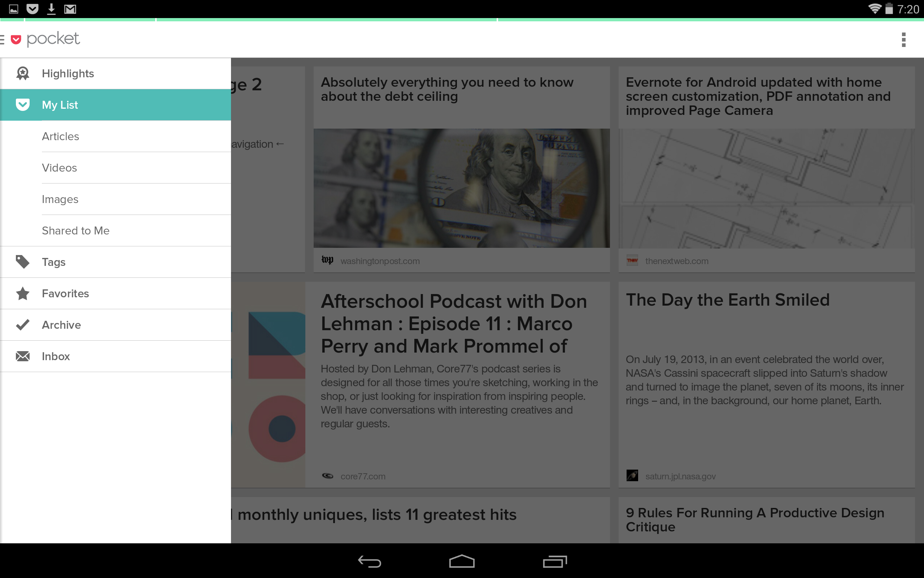The width and height of the screenshot is (924, 578).
Task: Open Inbox in the drawer
Action: [x=115, y=356]
